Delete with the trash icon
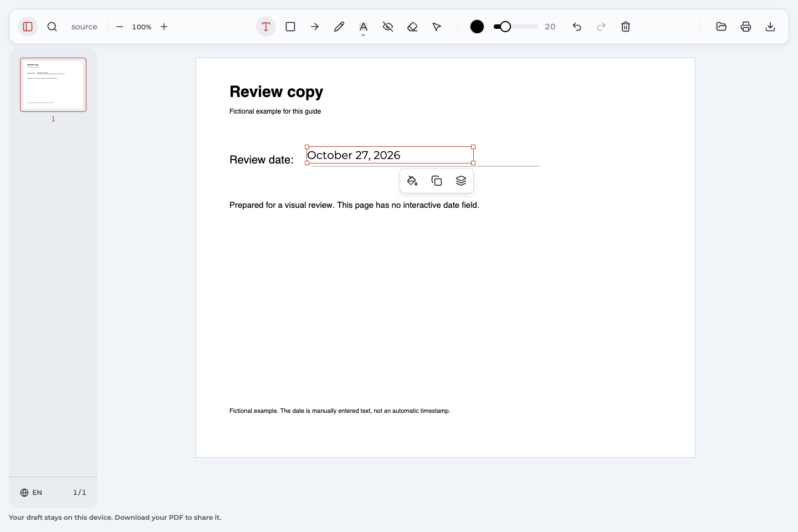 tap(626, 27)
